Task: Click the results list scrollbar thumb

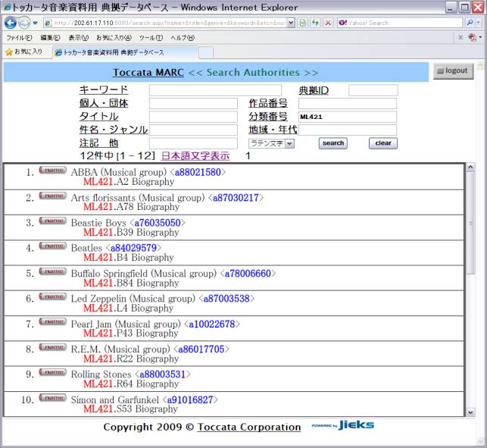Action: (x=470, y=223)
